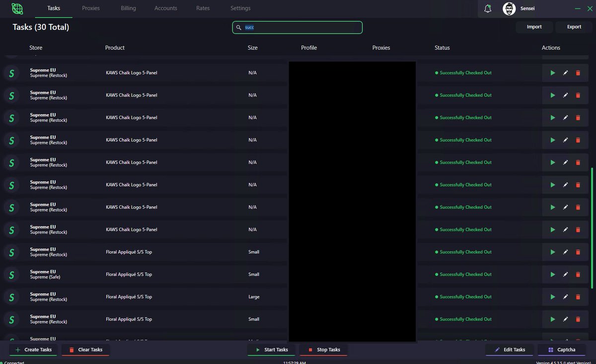Click the Size column header
The image size is (596, 364).
(x=253, y=48)
